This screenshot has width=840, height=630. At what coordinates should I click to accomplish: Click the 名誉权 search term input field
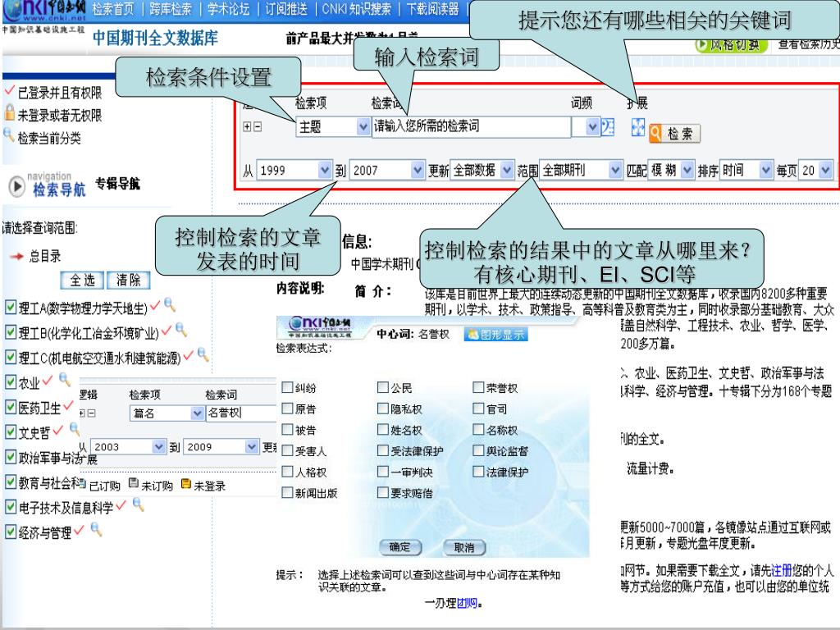coord(241,413)
